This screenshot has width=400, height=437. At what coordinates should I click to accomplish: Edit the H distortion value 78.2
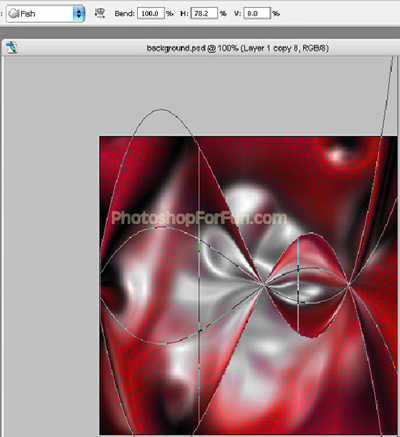(x=204, y=13)
